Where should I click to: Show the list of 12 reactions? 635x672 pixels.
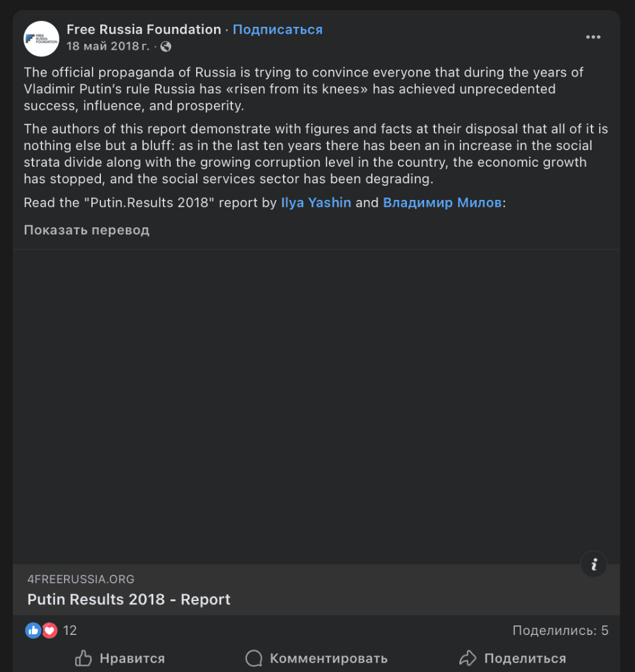[70, 630]
